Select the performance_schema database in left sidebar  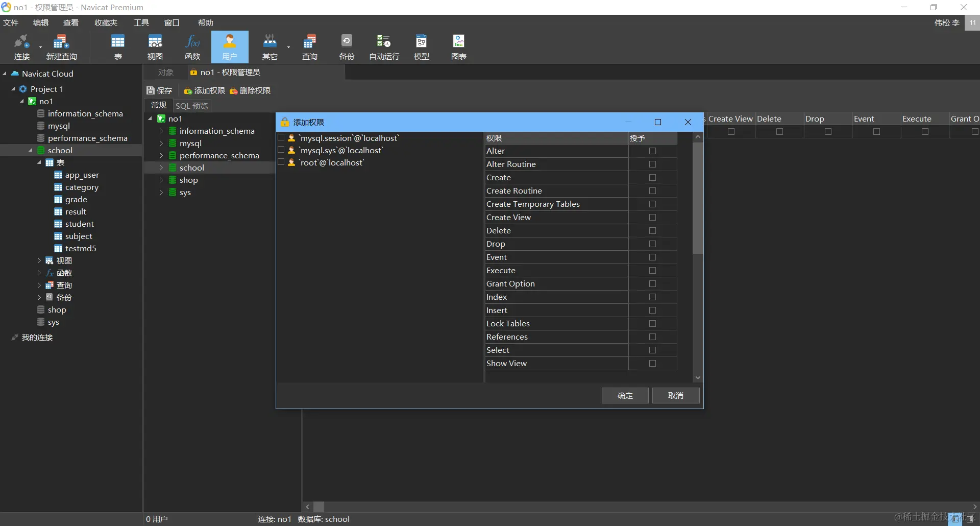pos(87,138)
